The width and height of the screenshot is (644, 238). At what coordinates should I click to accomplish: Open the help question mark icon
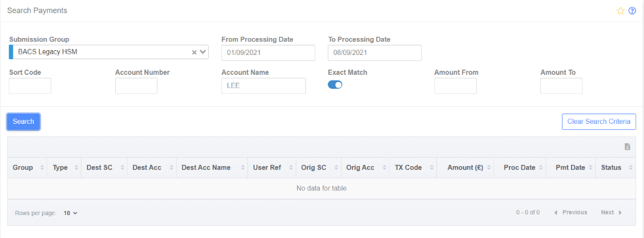tap(632, 11)
